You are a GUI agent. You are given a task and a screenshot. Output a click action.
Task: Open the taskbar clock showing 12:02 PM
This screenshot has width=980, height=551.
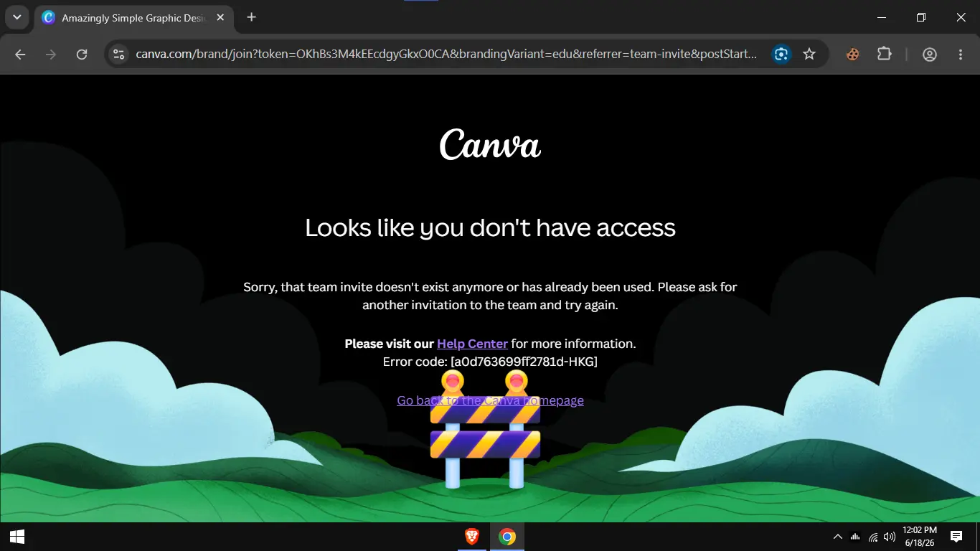coord(920,536)
